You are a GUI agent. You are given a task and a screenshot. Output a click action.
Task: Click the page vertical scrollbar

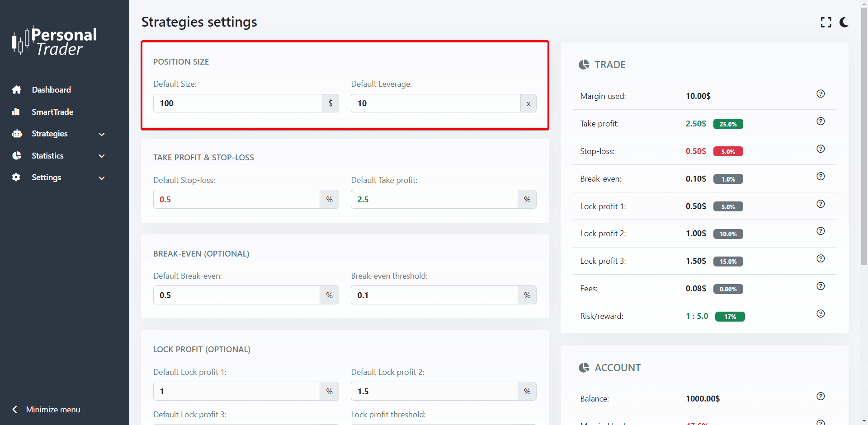coord(864,135)
